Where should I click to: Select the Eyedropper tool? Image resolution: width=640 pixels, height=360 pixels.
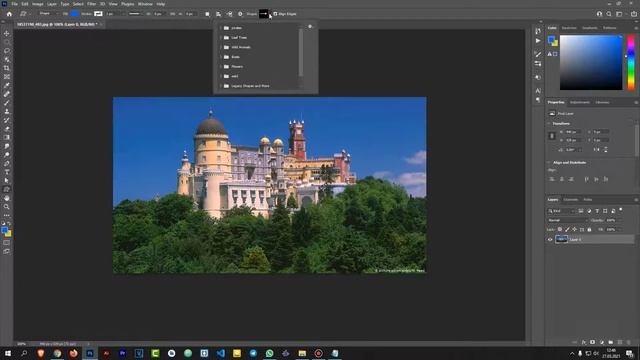(x=7, y=85)
